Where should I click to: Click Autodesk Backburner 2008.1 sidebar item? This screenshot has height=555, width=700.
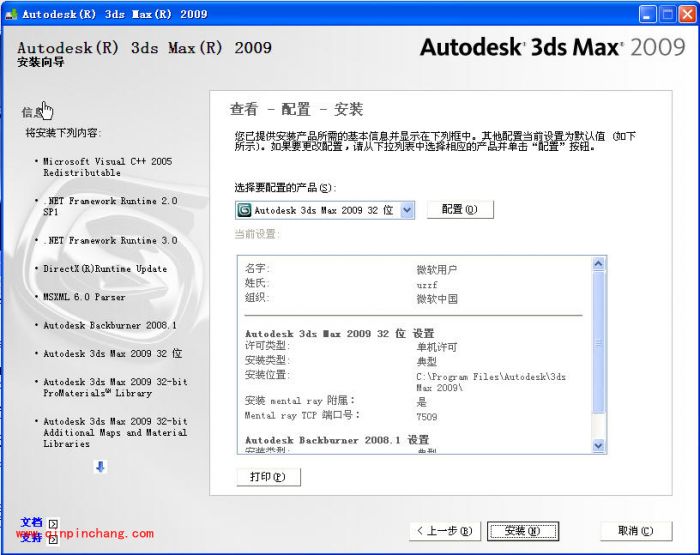tap(110, 325)
